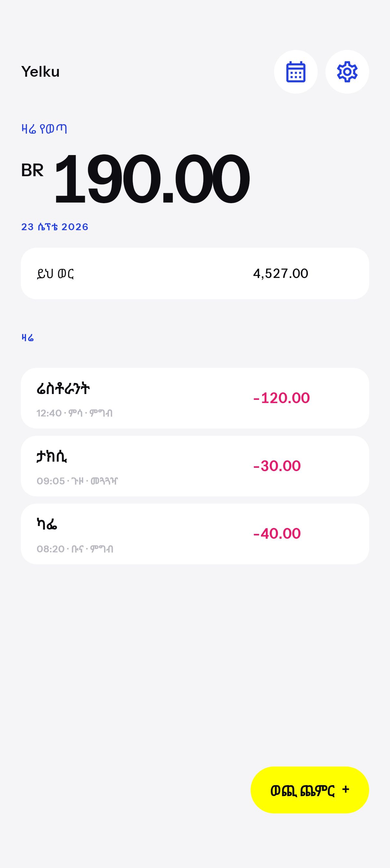
Task: Click the plus sign in add-expense button
Action: click(x=345, y=789)
